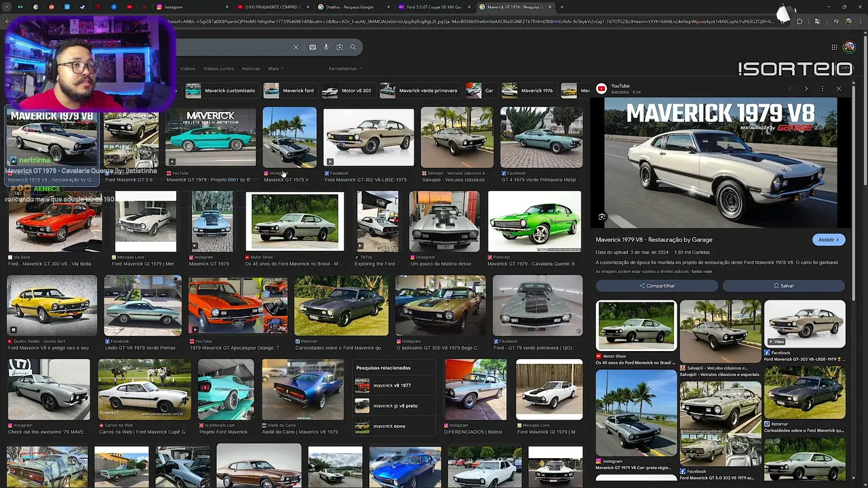Screen dimensions: 868x488
Task: Open the on-screen keyboard icon in search bar
Action: 312,47
